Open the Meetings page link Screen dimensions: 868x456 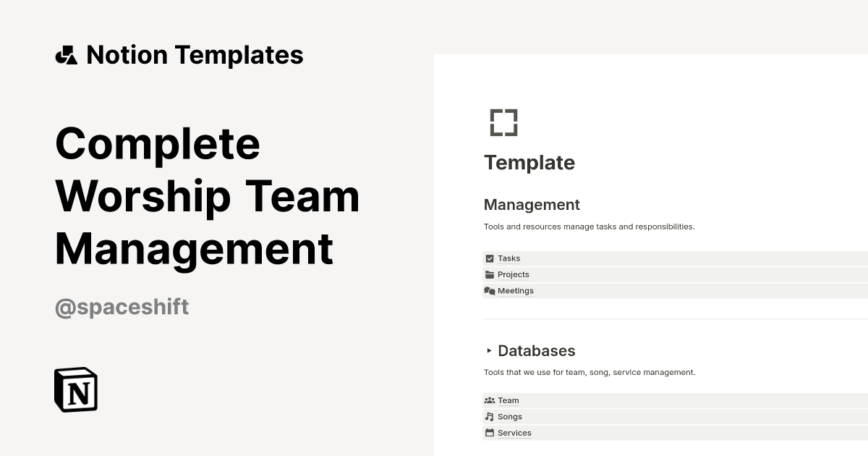pyautogui.click(x=516, y=291)
